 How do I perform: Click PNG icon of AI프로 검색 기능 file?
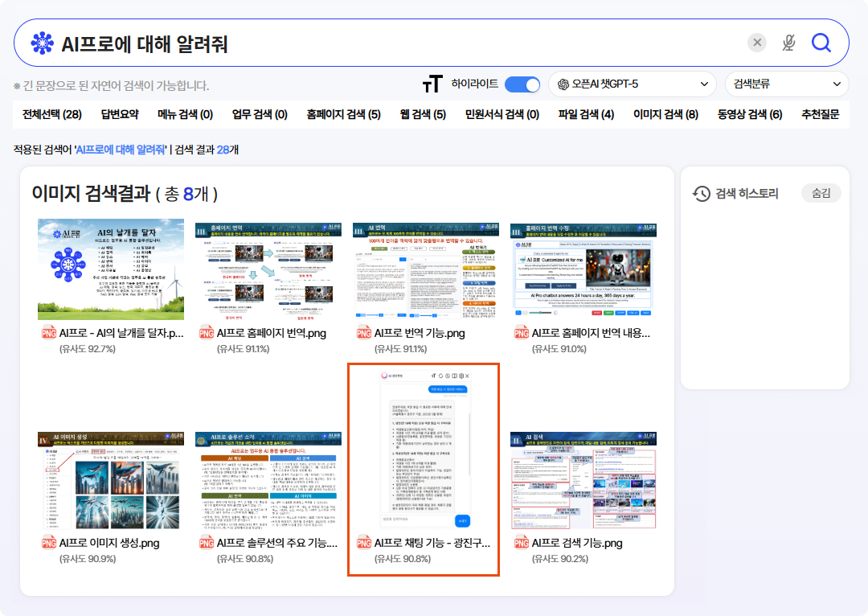(522, 544)
